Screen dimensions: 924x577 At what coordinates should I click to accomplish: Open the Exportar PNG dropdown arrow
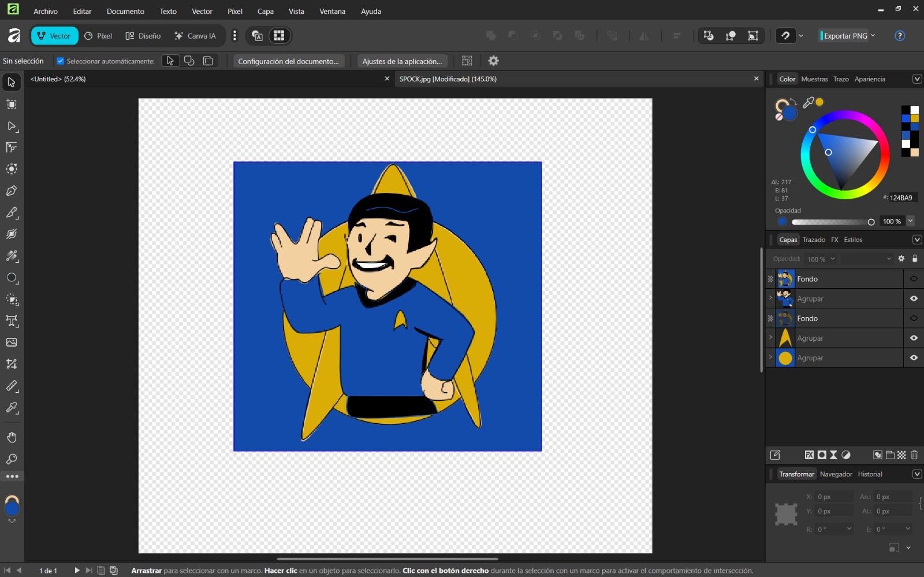click(x=873, y=36)
